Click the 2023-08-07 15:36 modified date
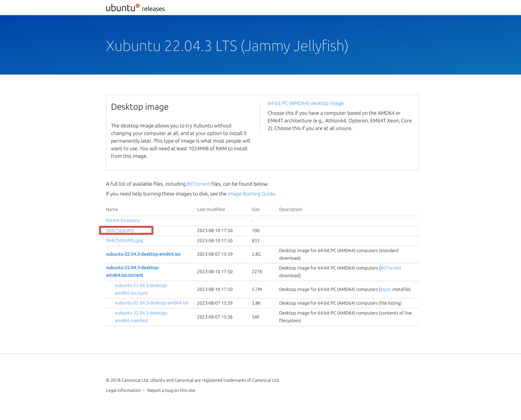This screenshot has height=420, width=521. (215, 317)
